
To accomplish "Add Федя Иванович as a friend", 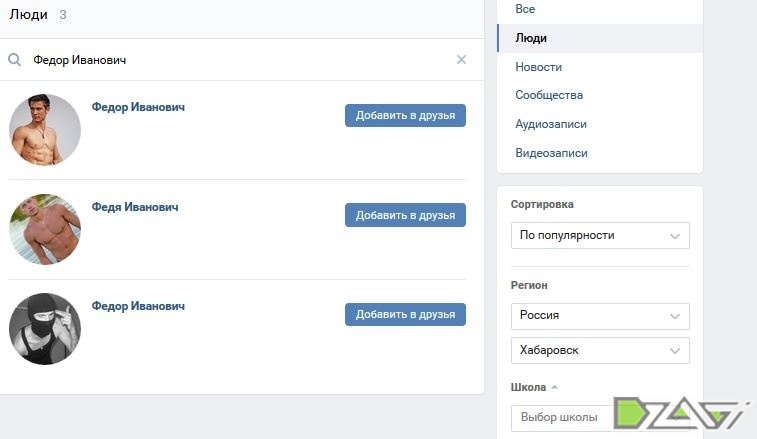I will point(405,215).
